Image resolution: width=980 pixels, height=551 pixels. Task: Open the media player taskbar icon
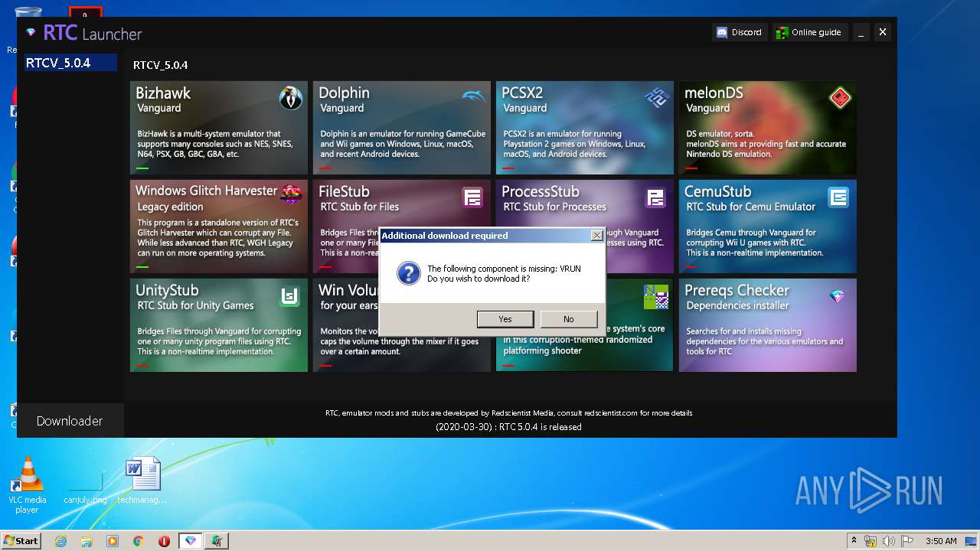click(113, 541)
